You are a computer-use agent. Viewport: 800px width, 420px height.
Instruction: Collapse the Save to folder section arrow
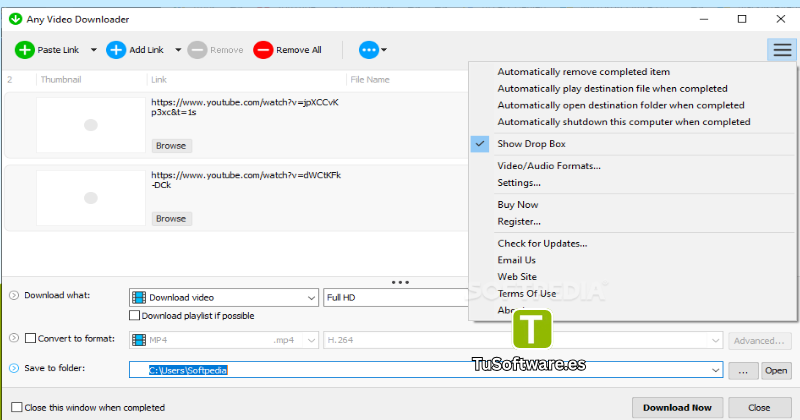point(14,368)
